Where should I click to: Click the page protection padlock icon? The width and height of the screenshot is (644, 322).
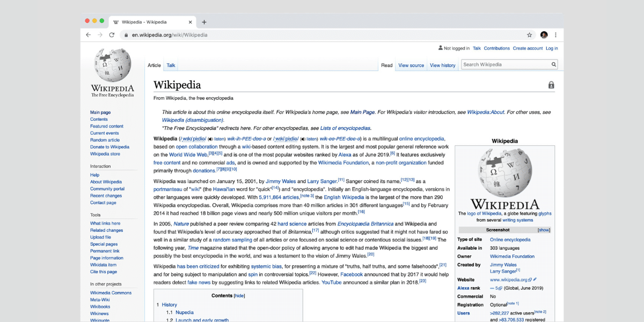point(551,85)
